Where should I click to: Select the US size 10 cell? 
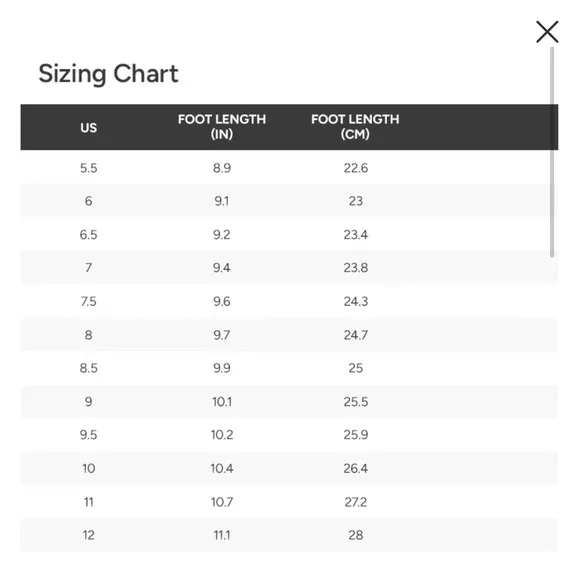pyautogui.click(x=88, y=468)
